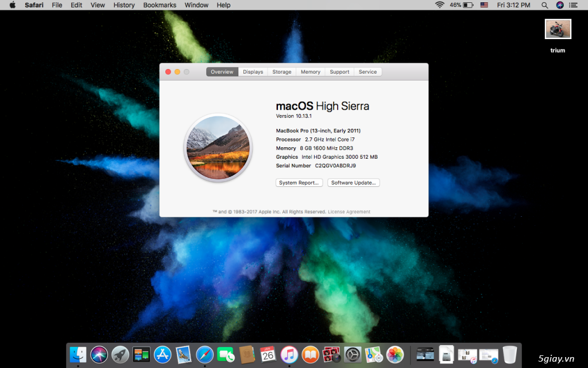Image resolution: width=588 pixels, height=368 pixels.
Task: Open the US flag input menu
Action: pos(484,5)
